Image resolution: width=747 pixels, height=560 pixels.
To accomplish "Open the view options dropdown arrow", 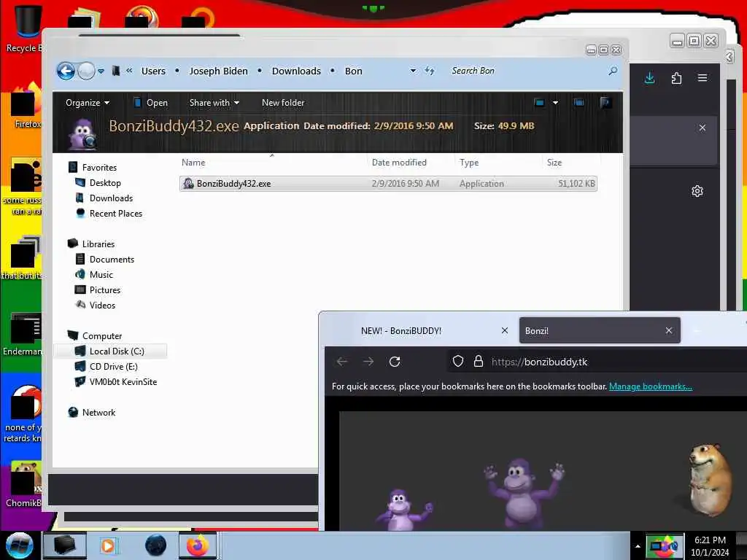I will point(555,103).
